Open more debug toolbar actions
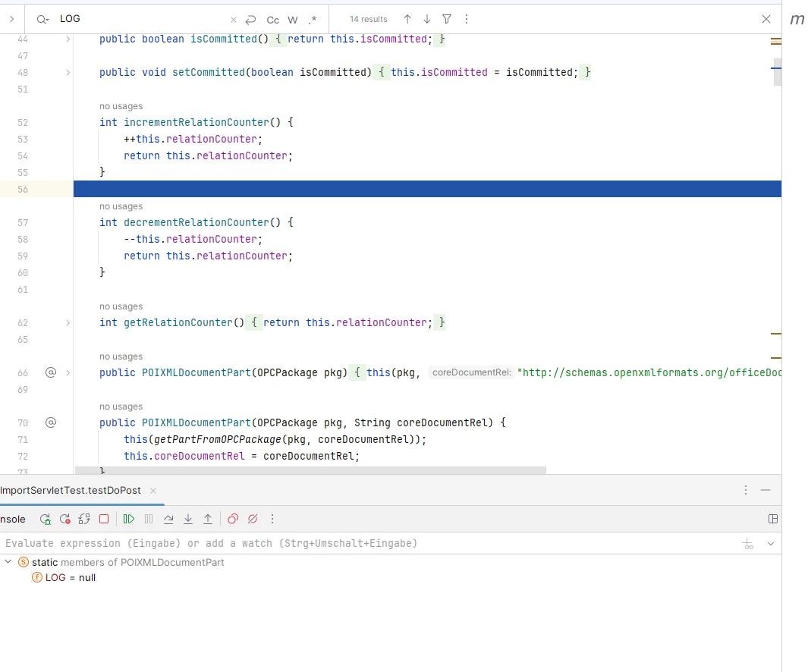Viewport: 808px width, 672px height. click(272, 520)
